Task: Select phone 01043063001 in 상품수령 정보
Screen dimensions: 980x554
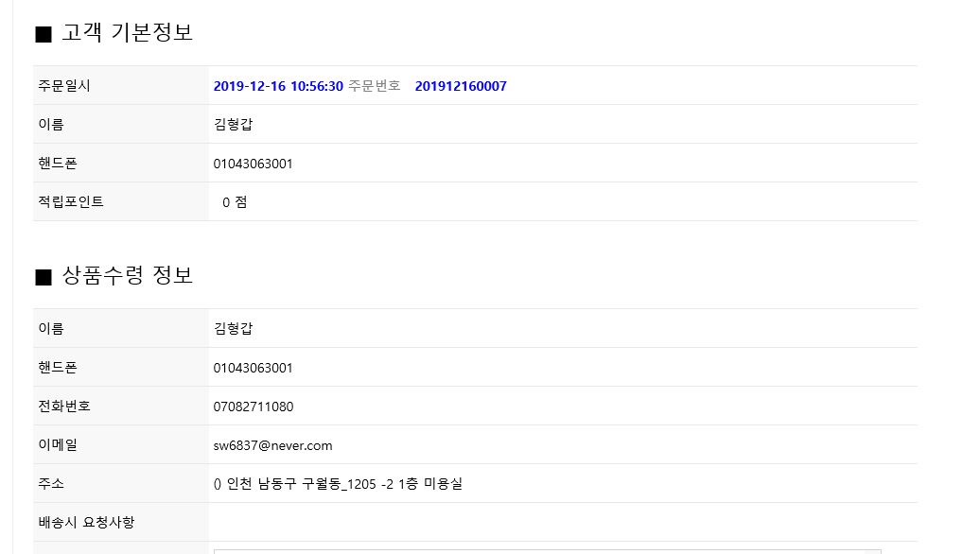Action: (254, 368)
